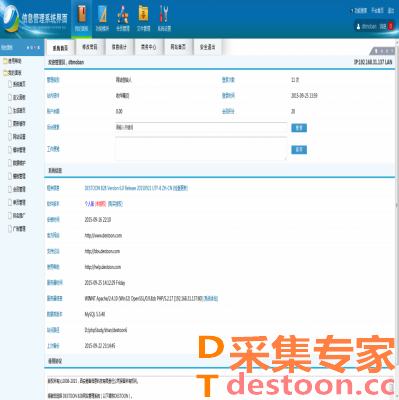This screenshot has width=399, height=400.
Task: Switch to the 信息统计 tab
Action: [x=119, y=47]
